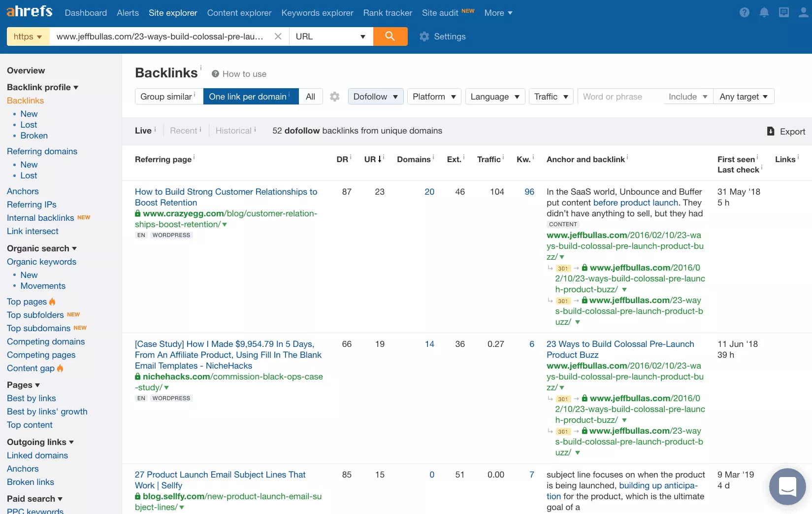Click the orange search magnifier button

390,36
